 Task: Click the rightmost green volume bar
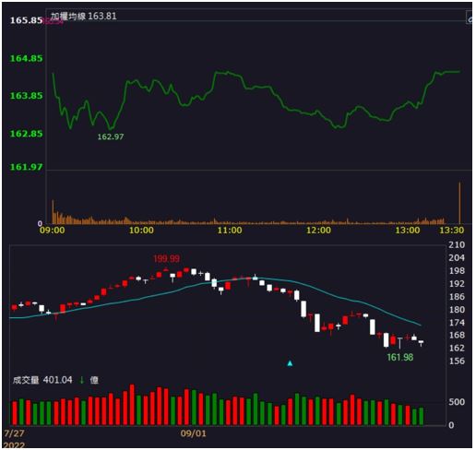tap(421, 417)
